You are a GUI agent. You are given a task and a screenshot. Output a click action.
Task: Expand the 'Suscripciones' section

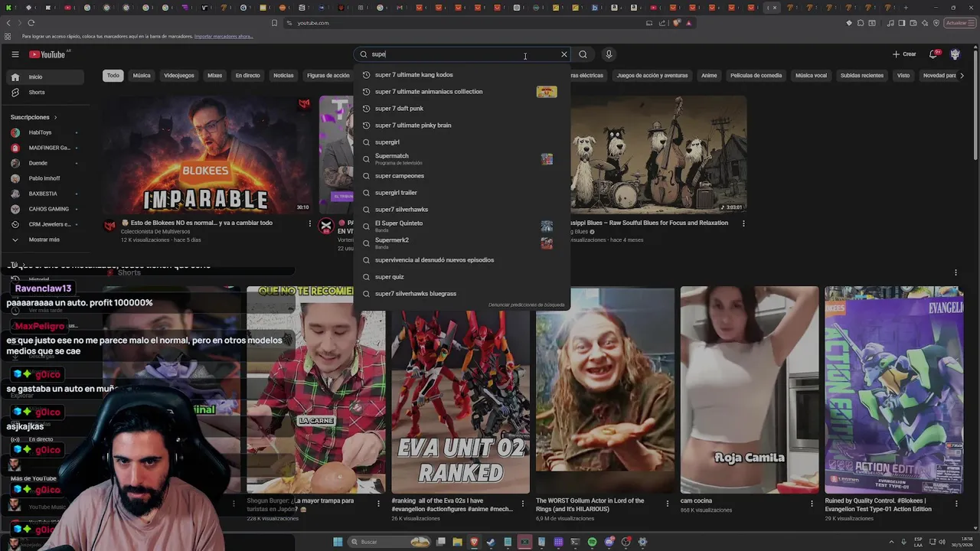click(34, 117)
